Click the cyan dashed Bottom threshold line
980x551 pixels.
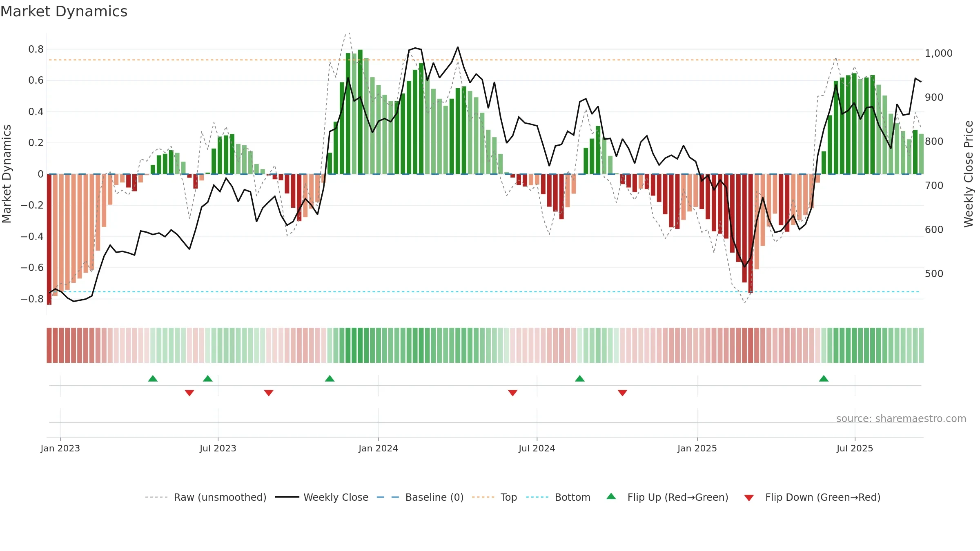[484, 292]
